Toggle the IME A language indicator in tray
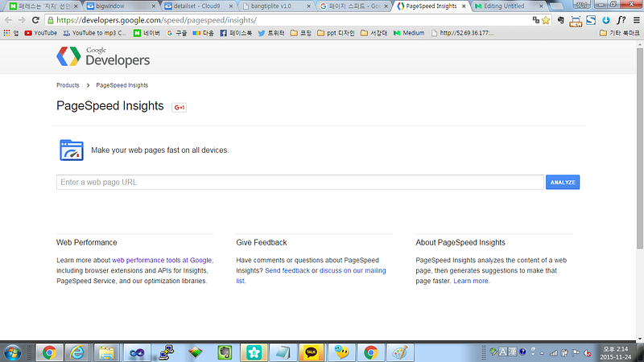The height and width of the screenshot is (362, 644). (x=502, y=352)
